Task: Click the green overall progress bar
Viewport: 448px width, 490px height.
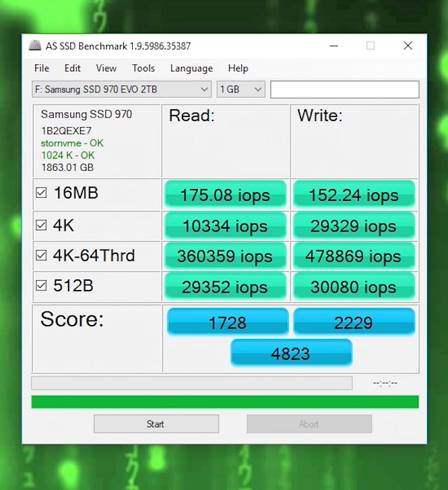Action: tap(225, 402)
